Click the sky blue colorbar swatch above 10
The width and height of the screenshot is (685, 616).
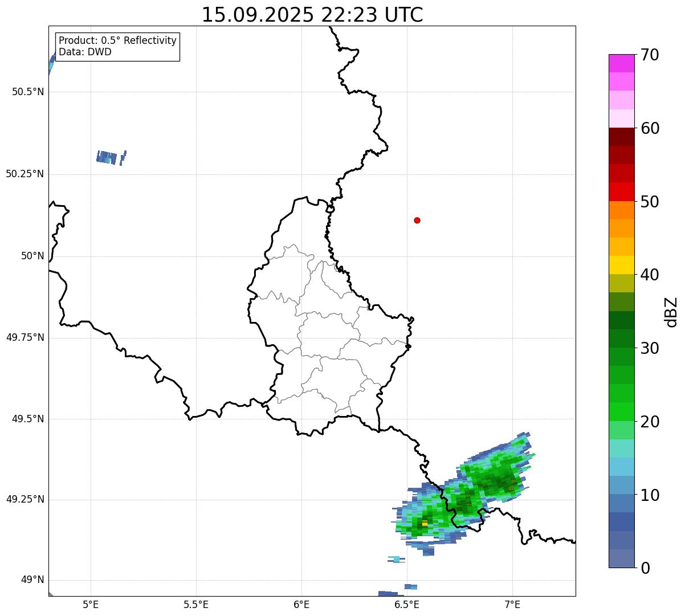[622, 467]
